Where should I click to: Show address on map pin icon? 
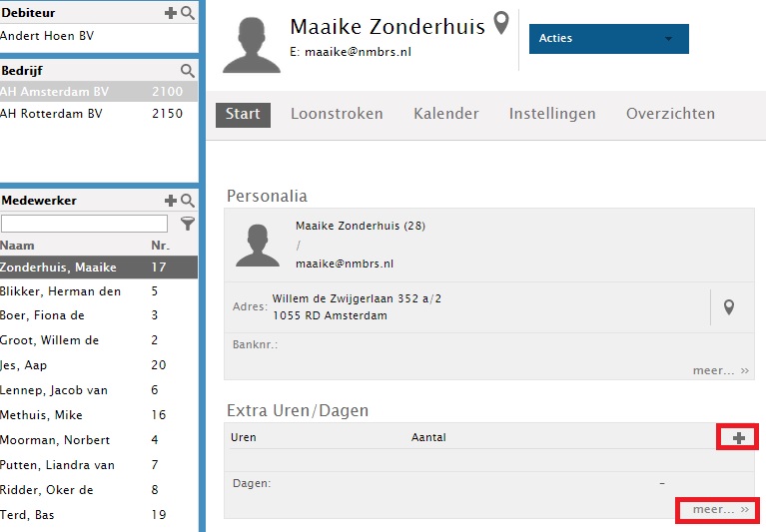tap(729, 307)
